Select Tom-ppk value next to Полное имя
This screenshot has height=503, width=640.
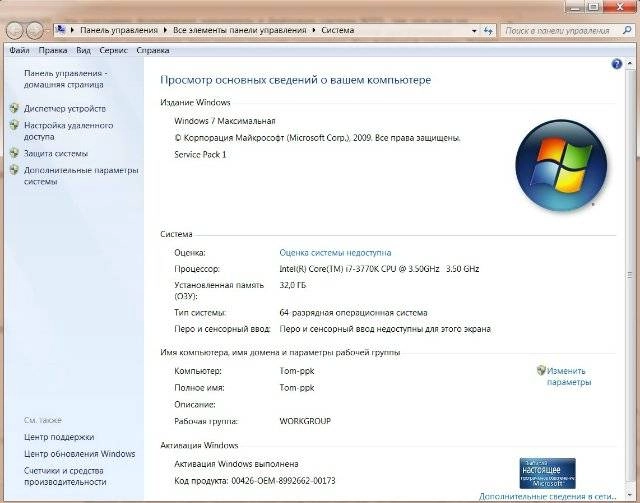point(297,387)
